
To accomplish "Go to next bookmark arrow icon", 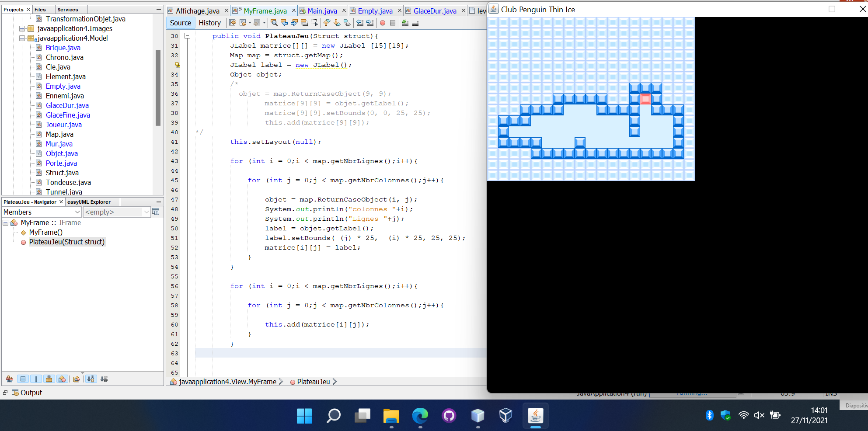I will (x=337, y=23).
